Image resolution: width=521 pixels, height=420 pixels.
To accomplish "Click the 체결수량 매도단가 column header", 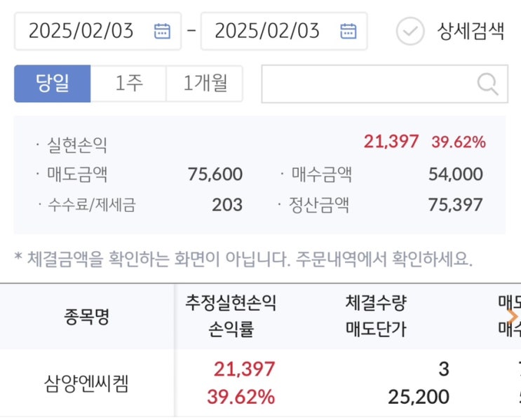I will pyautogui.click(x=376, y=316).
